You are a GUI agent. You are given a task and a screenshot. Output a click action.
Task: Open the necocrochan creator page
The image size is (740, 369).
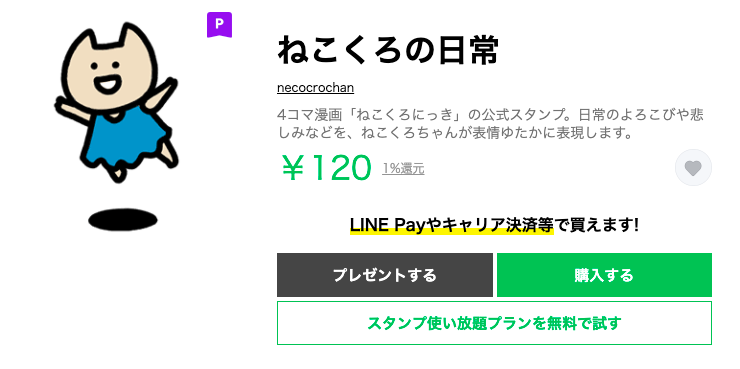point(315,88)
